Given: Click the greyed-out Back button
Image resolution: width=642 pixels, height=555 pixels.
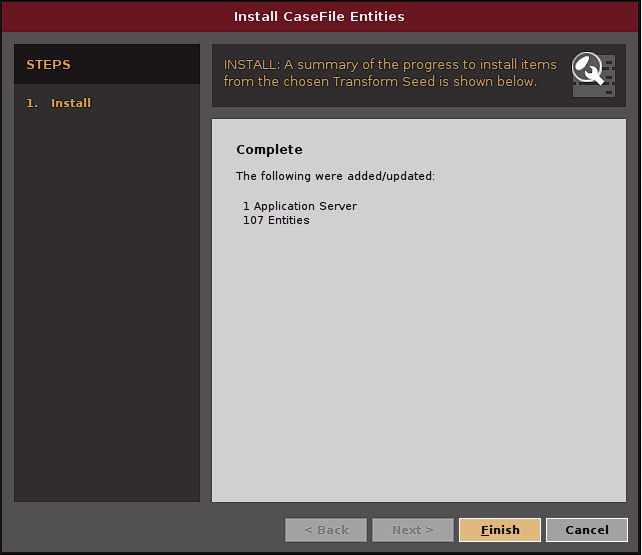Looking at the screenshot, I should (x=326, y=530).
